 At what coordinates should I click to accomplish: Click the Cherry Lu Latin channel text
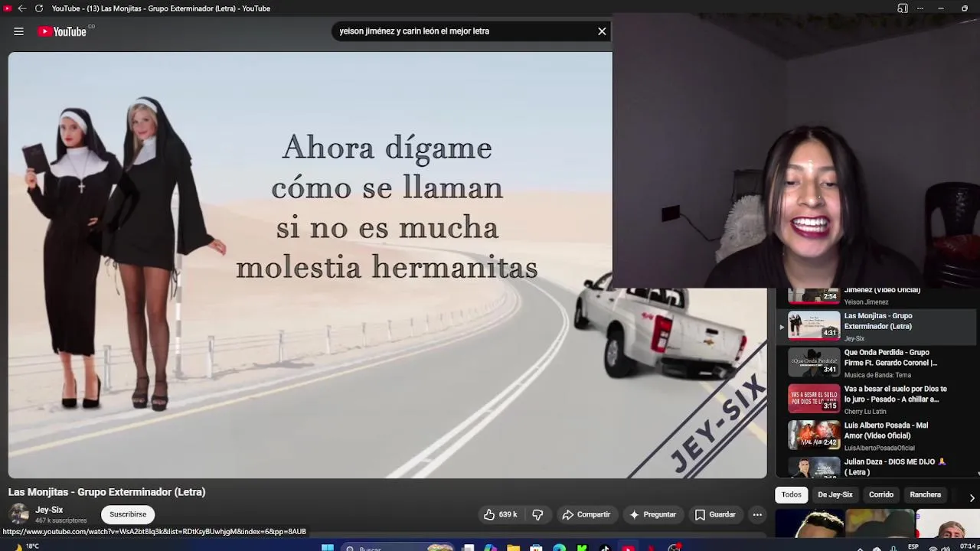865,412
